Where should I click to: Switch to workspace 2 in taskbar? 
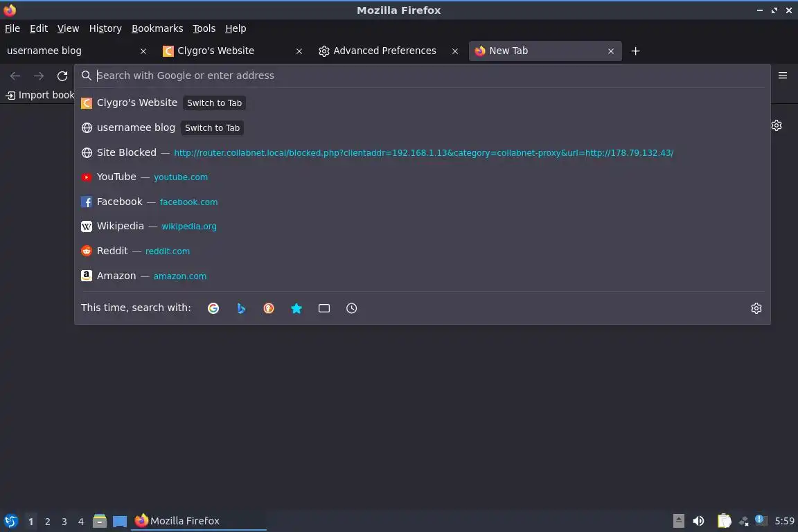[x=47, y=522]
